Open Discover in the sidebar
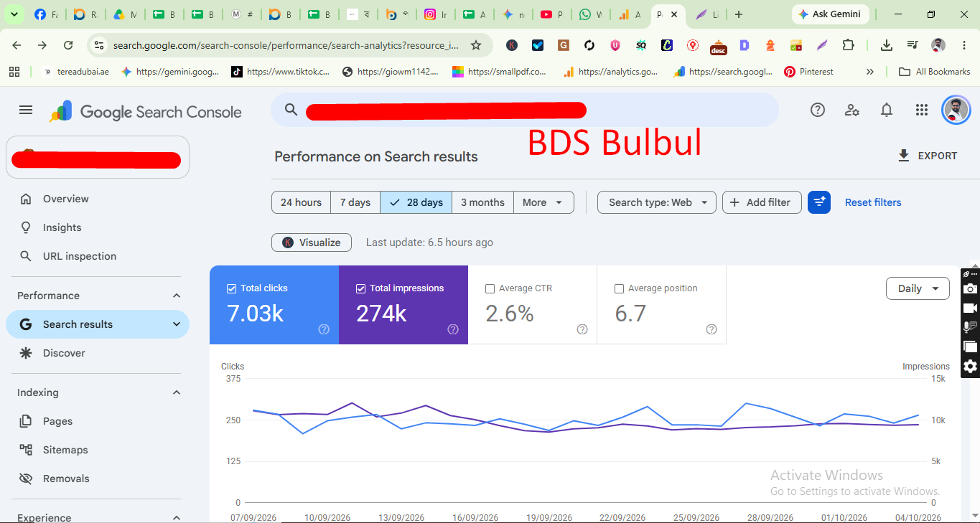980x523 pixels. click(98, 353)
